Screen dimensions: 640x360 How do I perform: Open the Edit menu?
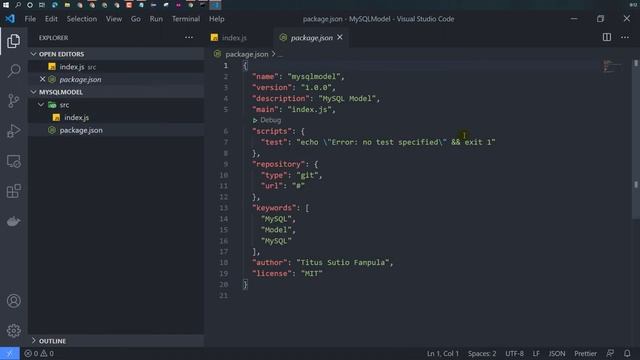(x=51, y=19)
